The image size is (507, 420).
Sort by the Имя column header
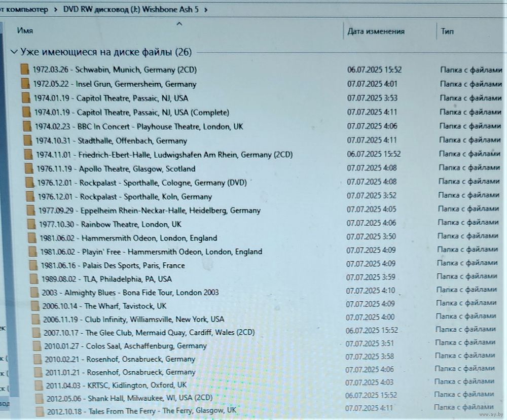(x=25, y=31)
